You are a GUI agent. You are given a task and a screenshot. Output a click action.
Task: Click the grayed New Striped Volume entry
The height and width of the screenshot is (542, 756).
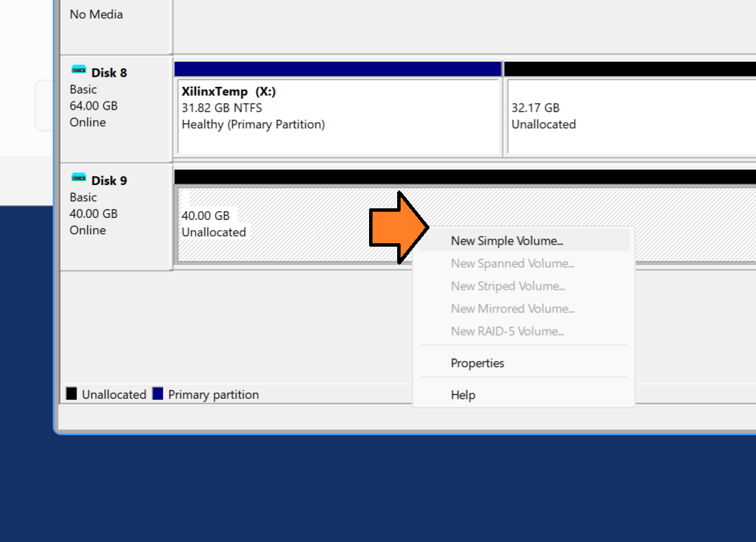[x=507, y=286]
